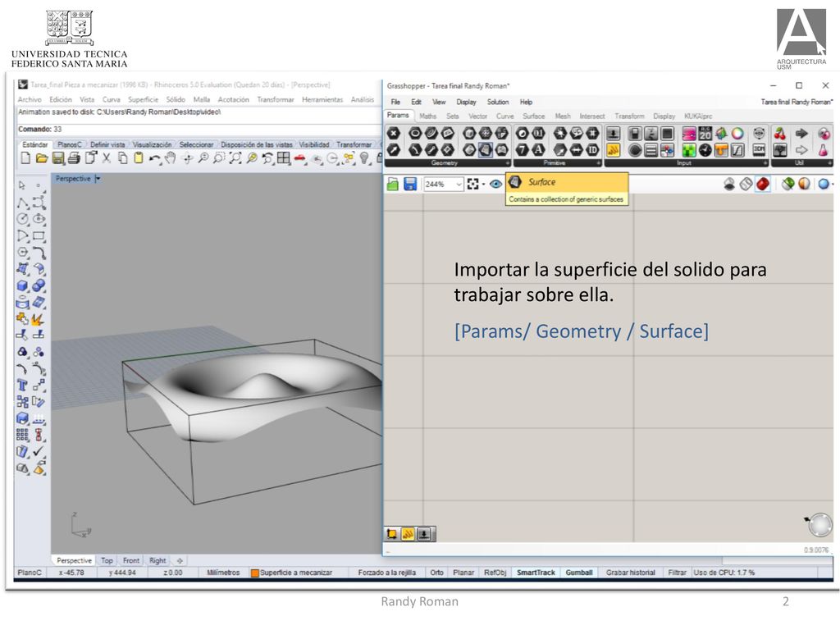Select the Polyline tool in Rhino sidebar

pyautogui.click(x=22, y=203)
